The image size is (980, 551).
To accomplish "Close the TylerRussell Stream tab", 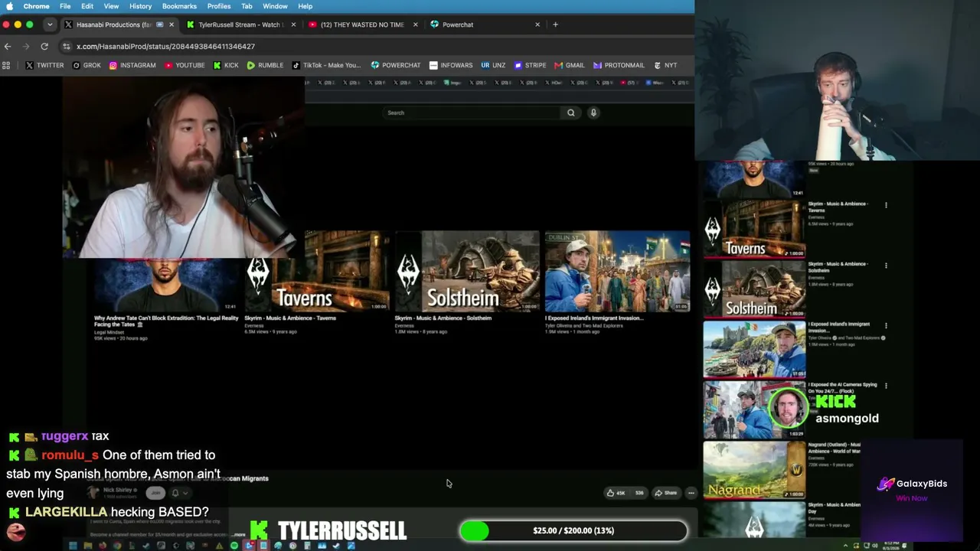I will 293,24.
